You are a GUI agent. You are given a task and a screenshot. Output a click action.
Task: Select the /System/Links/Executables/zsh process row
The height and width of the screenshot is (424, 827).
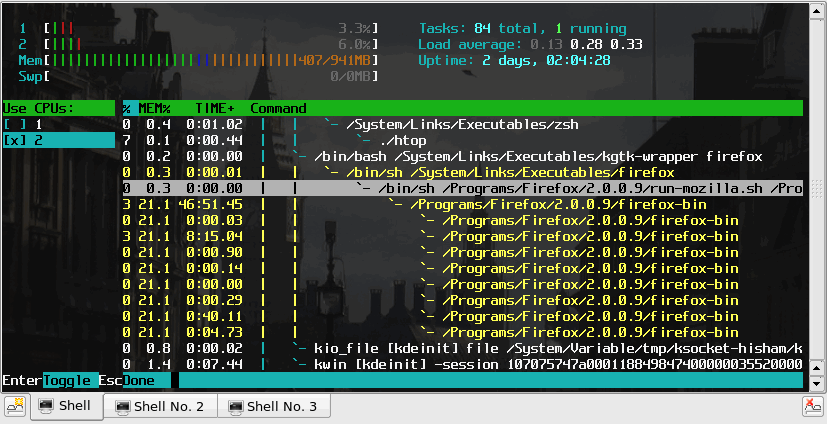pyautogui.click(x=463, y=124)
